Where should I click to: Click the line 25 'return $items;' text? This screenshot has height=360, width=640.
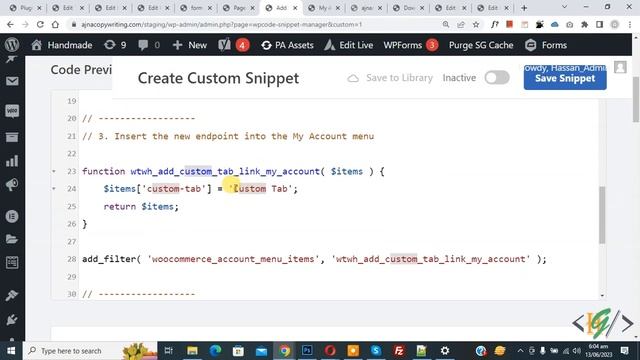tap(141, 207)
